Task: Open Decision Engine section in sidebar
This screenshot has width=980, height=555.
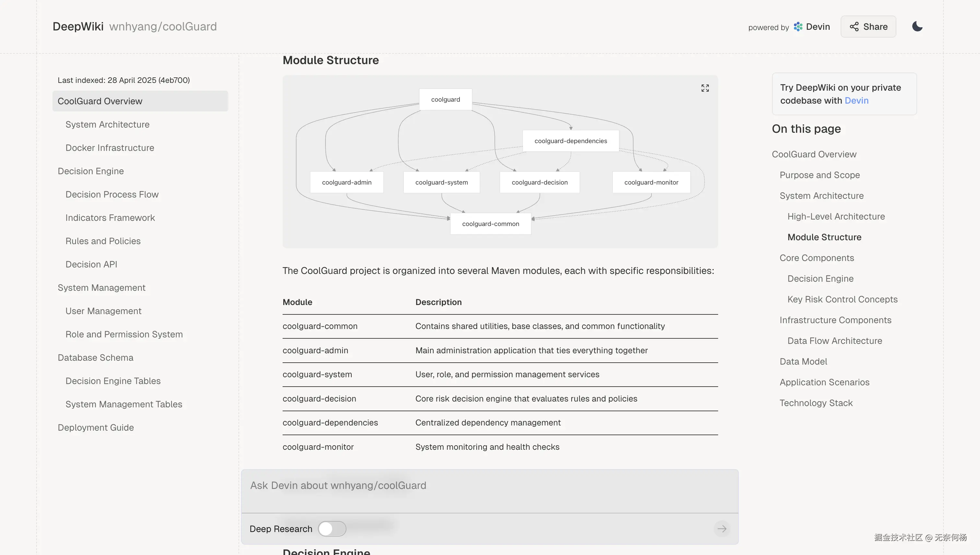Action: (91, 171)
